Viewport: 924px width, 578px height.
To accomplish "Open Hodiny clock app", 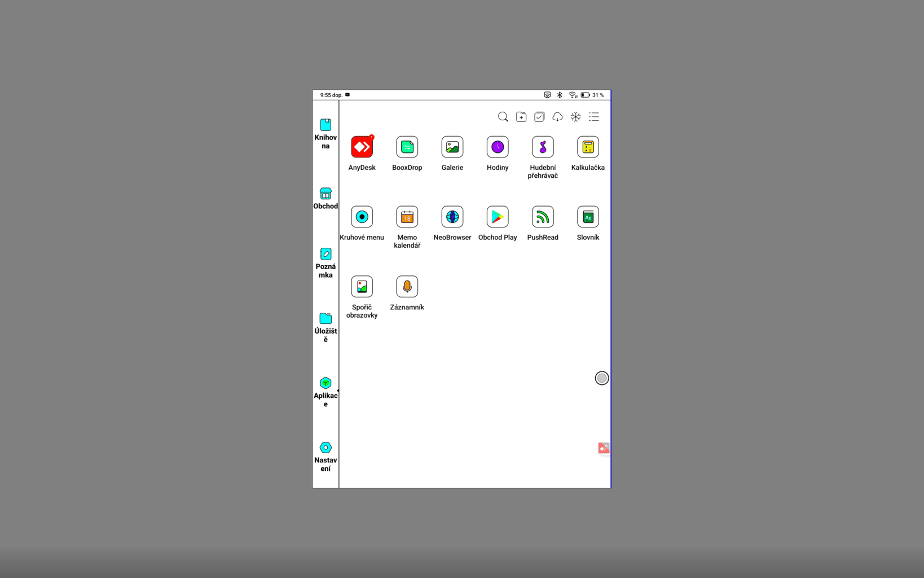I will 497,147.
